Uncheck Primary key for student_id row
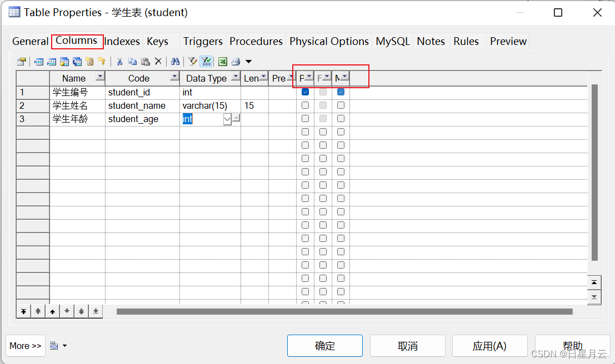Image resolution: width=615 pixels, height=364 pixels. coord(305,92)
